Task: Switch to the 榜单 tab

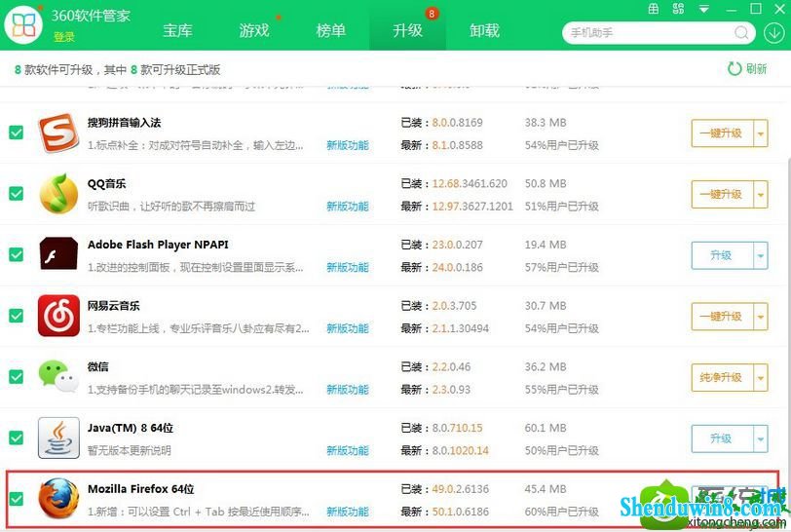Action: click(x=331, y=31)
